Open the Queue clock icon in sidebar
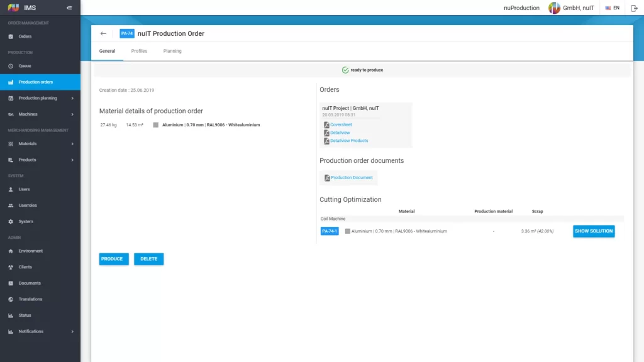The width and height of the screenshot is (644, 362). tap(11, 66)
